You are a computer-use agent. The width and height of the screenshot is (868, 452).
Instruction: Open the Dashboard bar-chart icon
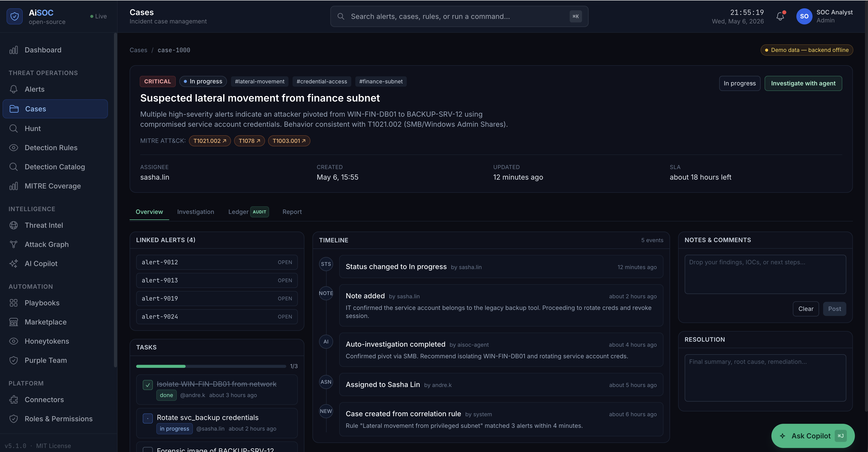tap(13, 50)
